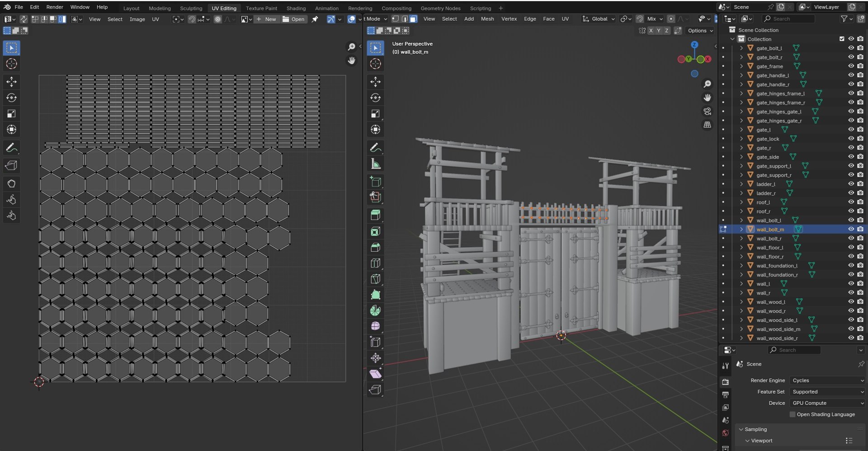Toggle X axis mirror option
The width and height of the screenshot is (868, 451).
pyautogui.click(x=651, y=31)
